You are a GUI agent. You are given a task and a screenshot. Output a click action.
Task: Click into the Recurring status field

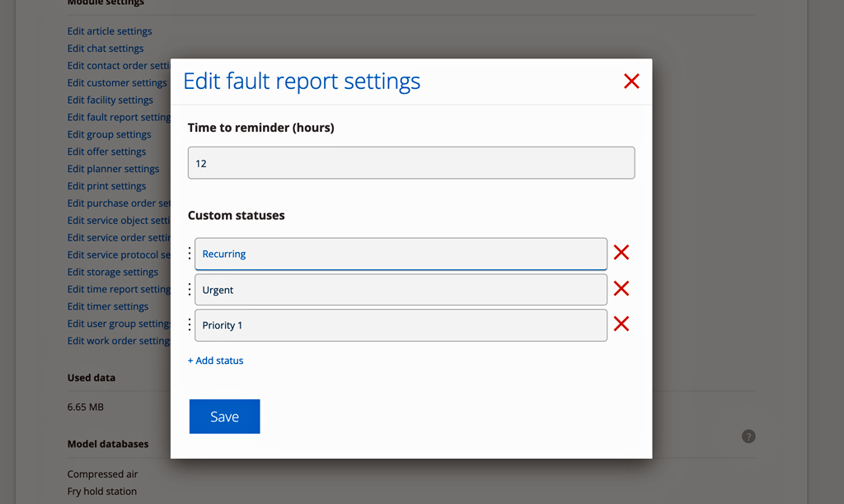[401, 254]
